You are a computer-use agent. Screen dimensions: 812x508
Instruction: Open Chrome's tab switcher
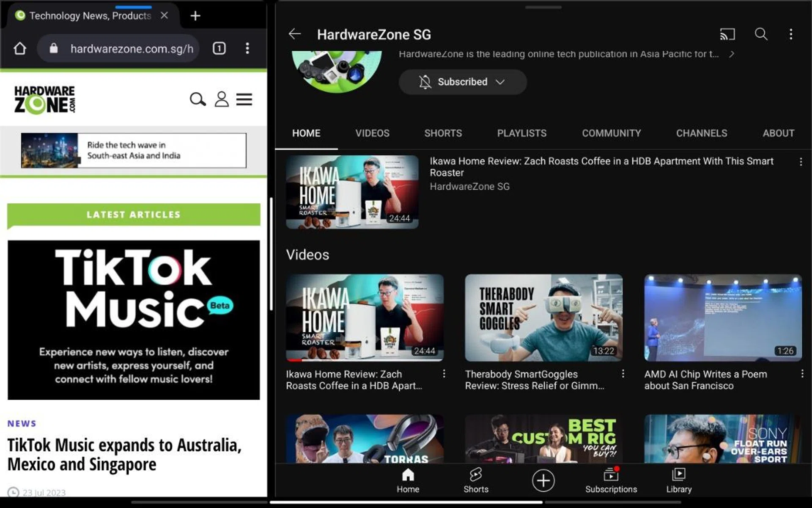click(x=219, y=48)
